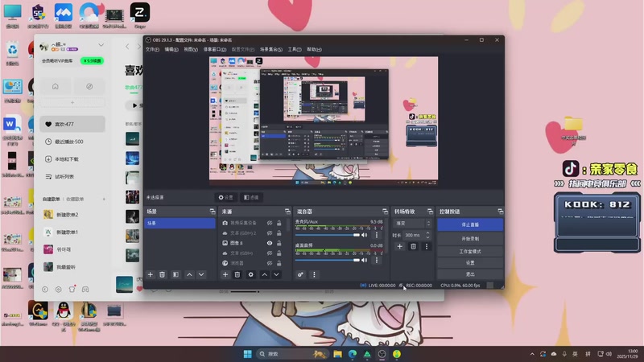This screenshot has width=644, height=362.
Task: Adjust 桌面音频 volume slider
Action: tap(328, 260)
